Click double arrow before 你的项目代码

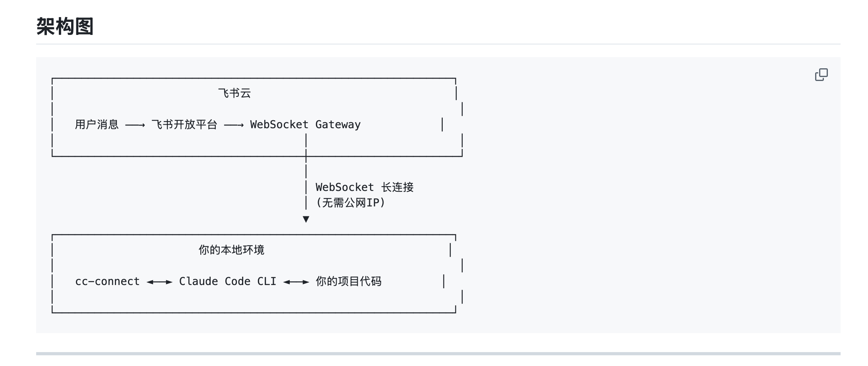(x=296, y=282)
